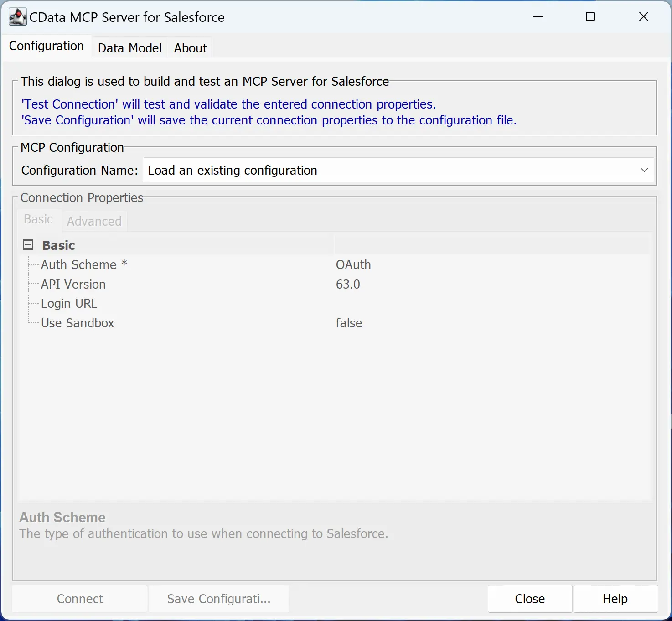The width and height of the screenshot is (672, 621).
Task: Collapse the Basic properties group
Action: click(27, 244)
